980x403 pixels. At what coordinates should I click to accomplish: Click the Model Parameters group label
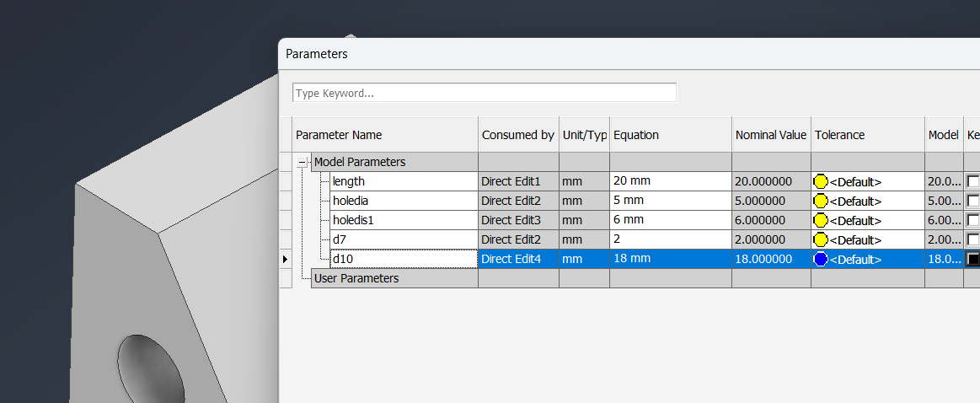click(359, 162)
